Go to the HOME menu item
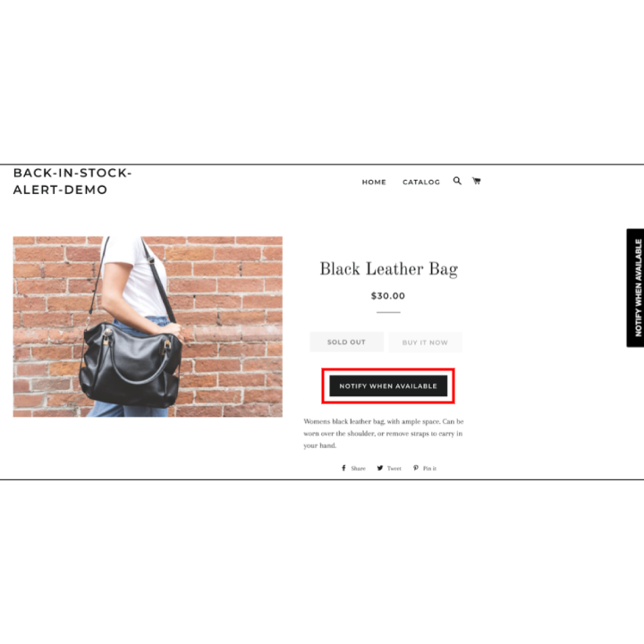This screenshot has width=644, height=644. tap(374, 182)
